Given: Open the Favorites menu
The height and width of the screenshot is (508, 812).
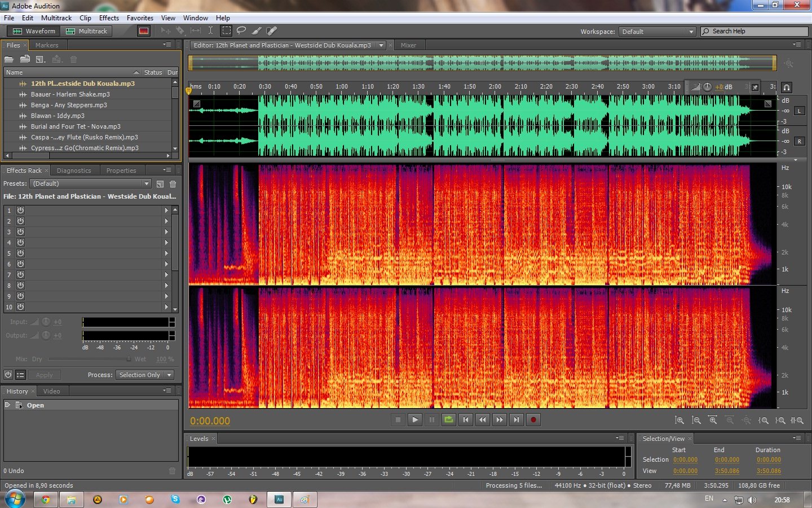Looking at the screenshot, I should point(140,18).
